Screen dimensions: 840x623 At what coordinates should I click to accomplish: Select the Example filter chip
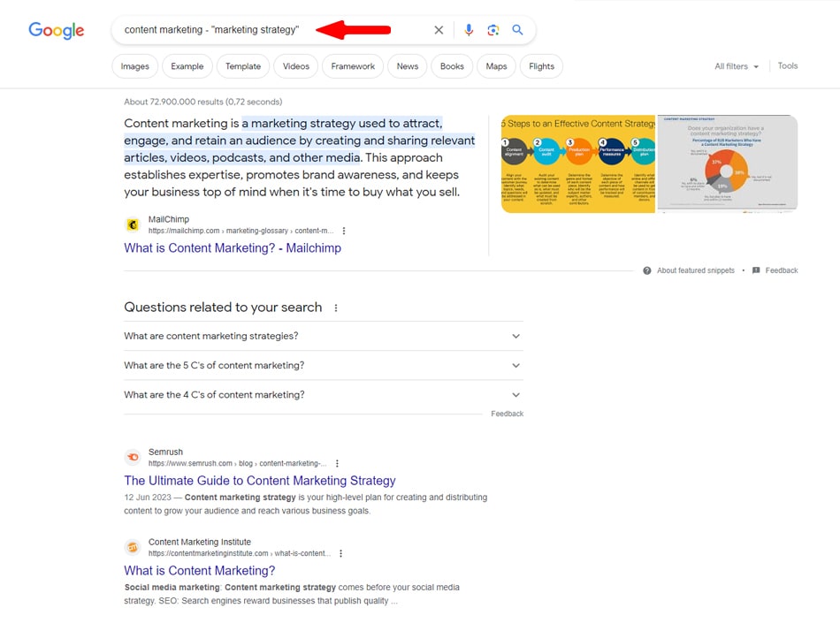187,66
